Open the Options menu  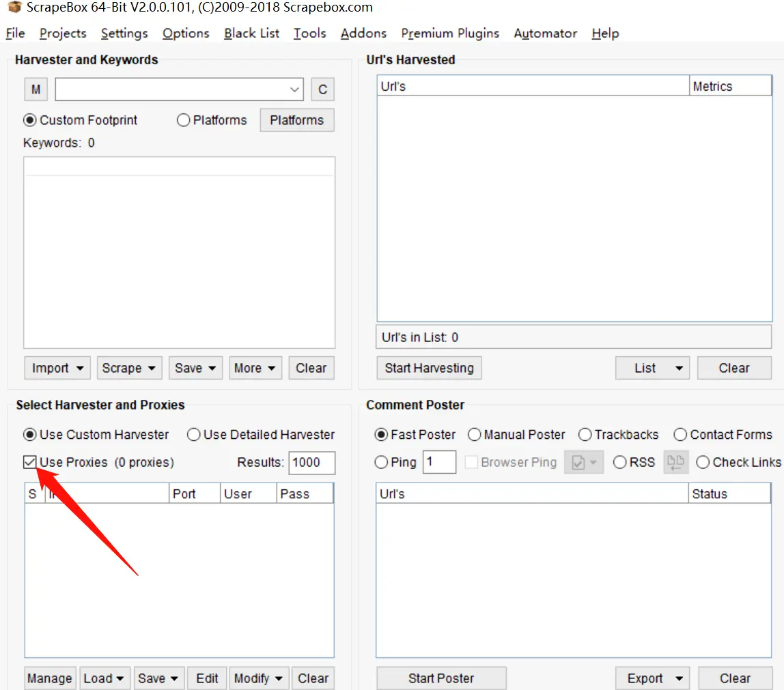click(x=186, y=33)
